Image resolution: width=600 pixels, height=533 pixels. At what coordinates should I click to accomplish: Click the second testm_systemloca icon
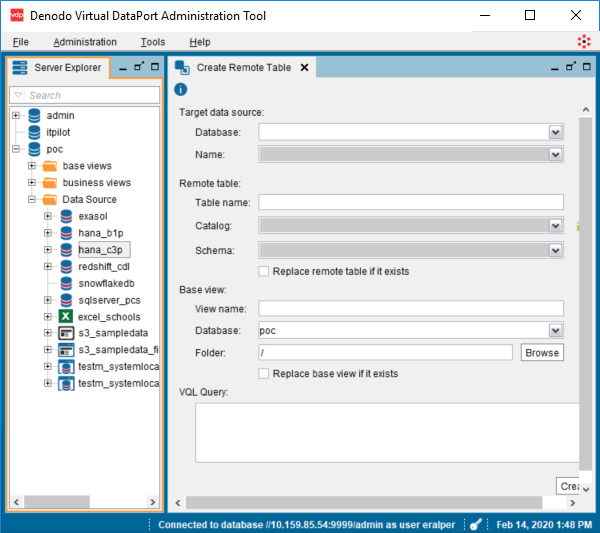pos(66,383)
